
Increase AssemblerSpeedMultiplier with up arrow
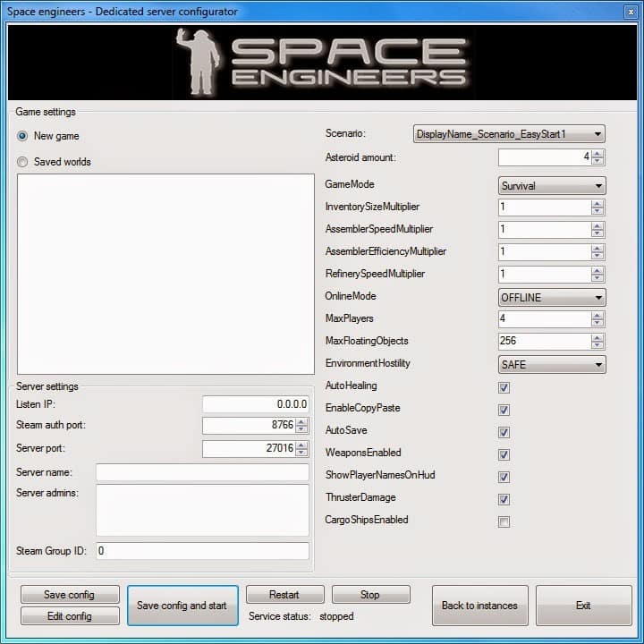point(597,226)
